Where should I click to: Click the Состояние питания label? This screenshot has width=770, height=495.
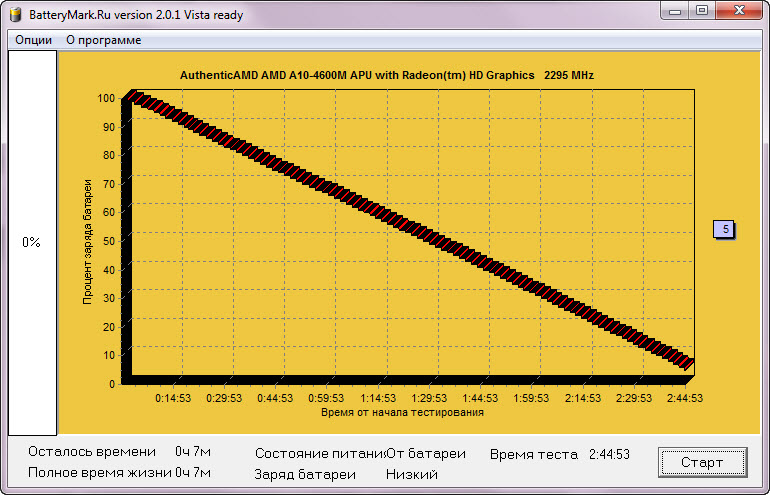pos(320,453)
